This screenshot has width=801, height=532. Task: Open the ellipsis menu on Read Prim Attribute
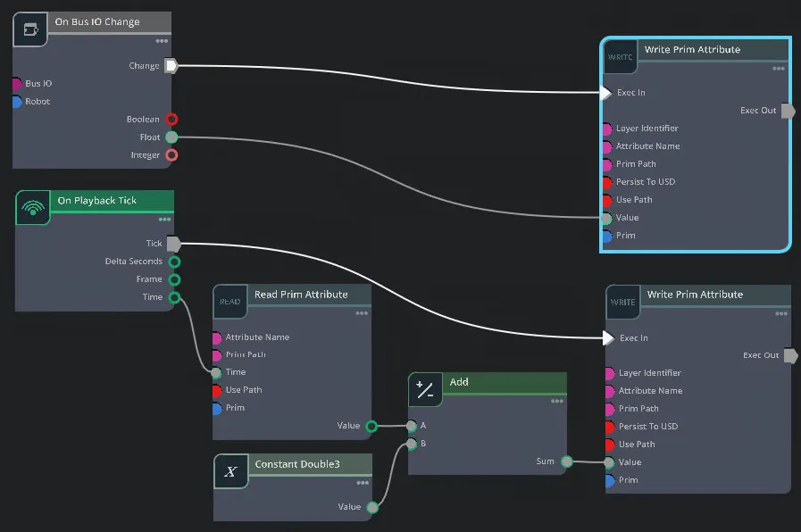(x=362, y=312)
